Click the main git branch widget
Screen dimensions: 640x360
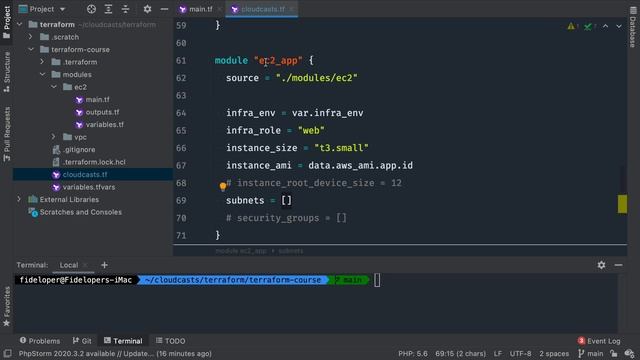pos(591,353)
